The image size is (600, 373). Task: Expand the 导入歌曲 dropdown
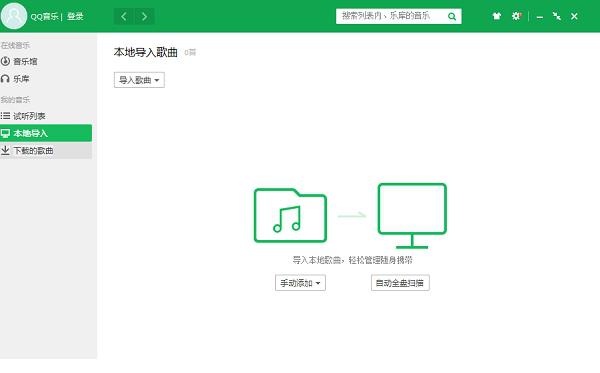pyautogui.click(x=139, y=80)
